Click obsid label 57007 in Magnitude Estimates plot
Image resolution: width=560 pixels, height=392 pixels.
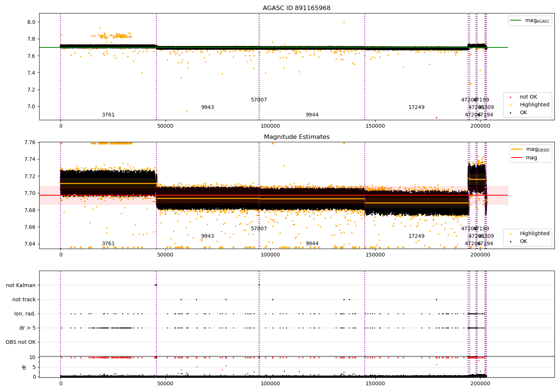pos(259,229)
